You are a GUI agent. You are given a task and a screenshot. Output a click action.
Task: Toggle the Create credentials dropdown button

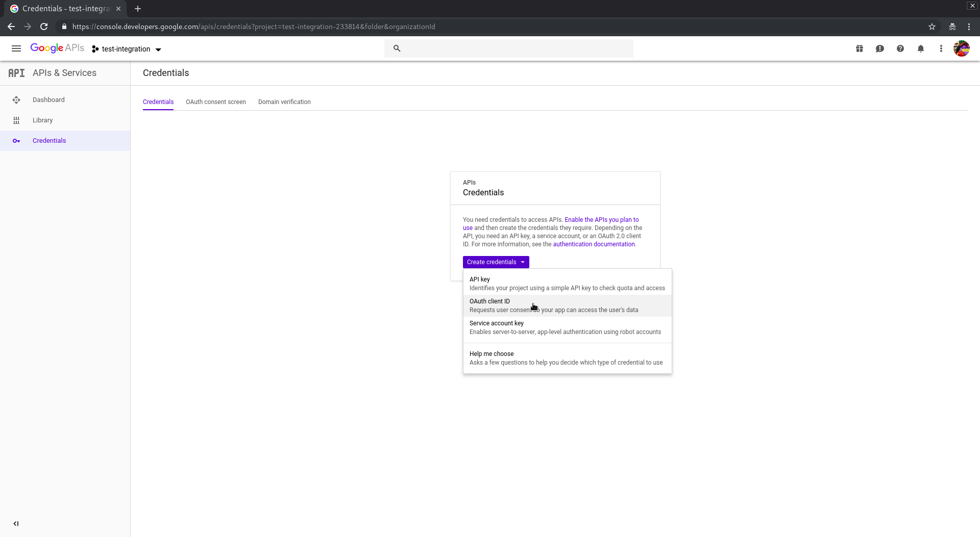496,262
